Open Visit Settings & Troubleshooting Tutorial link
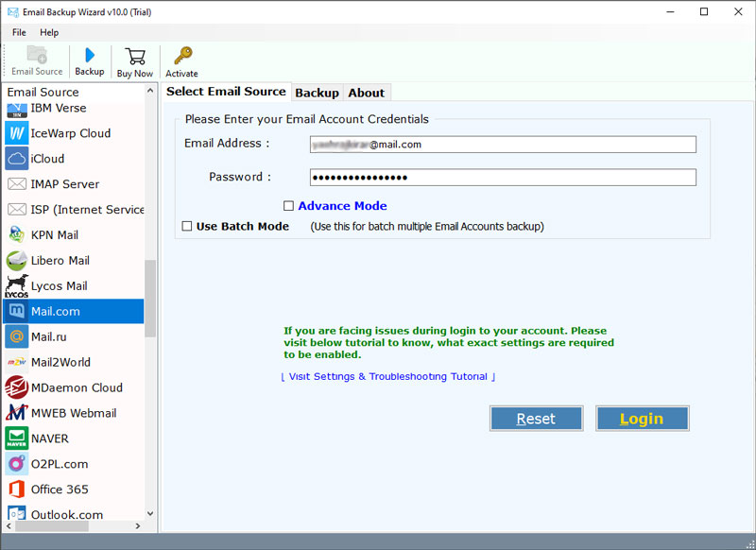 point(388,376)
